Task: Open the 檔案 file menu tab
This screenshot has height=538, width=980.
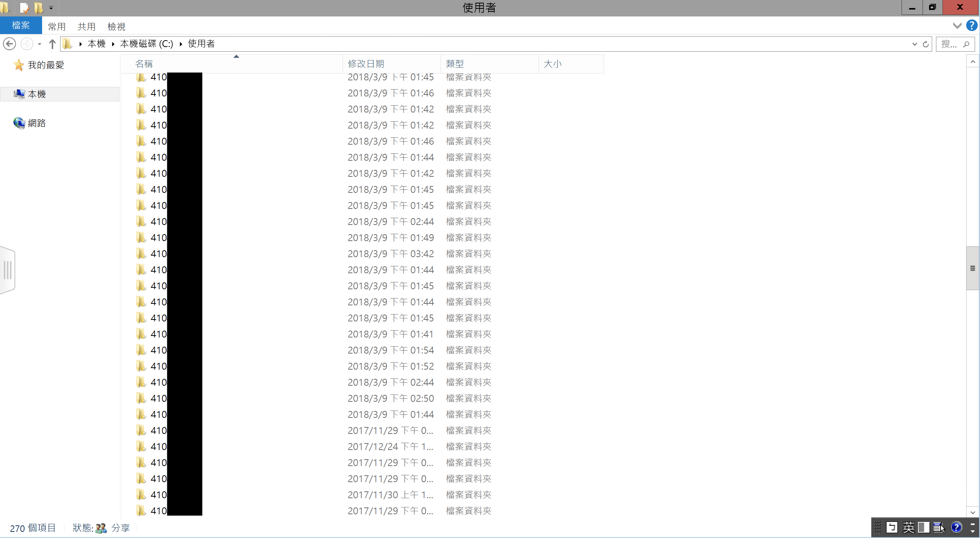Action: tap(21, 26)
